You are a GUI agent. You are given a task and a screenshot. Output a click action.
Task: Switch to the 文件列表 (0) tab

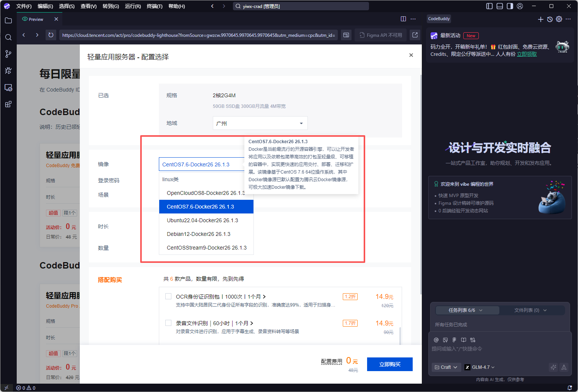(x=530, y=310)
